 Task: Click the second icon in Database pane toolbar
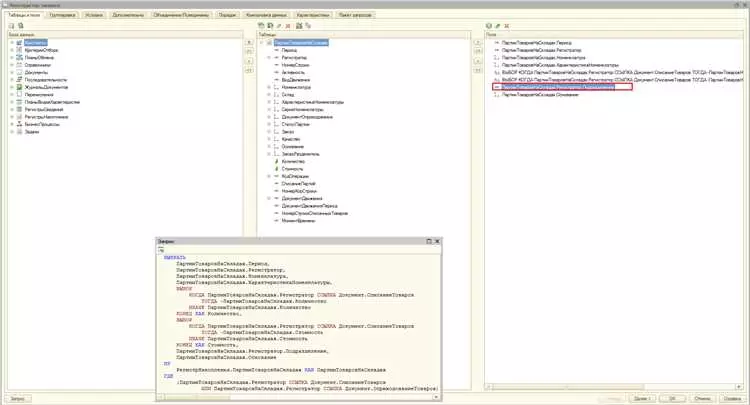click(x=21, y=26)
